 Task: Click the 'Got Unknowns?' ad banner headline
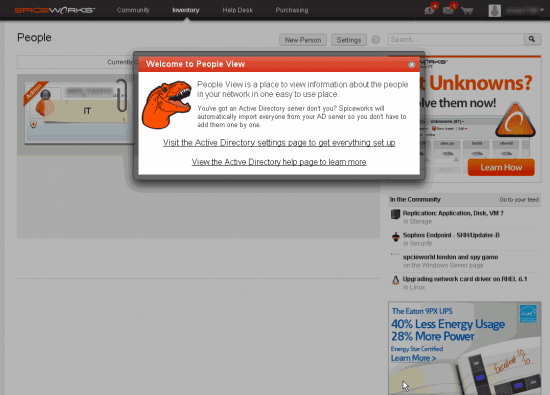(x=476, y=83)
